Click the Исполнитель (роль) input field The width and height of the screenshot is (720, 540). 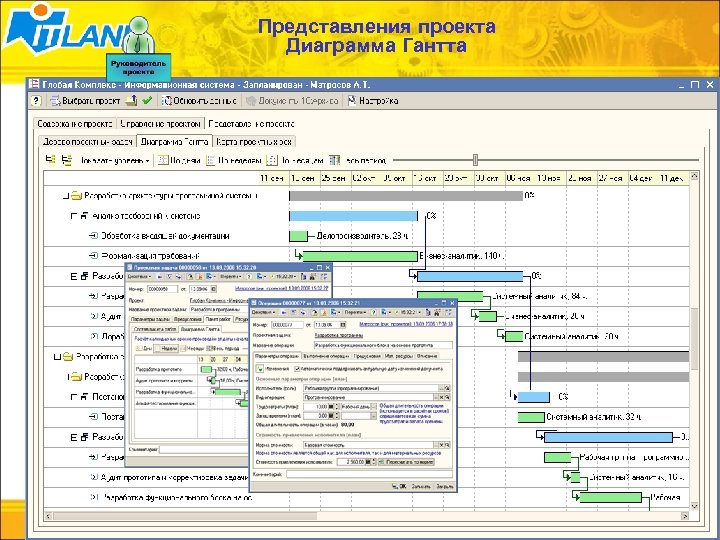pos(371,388)
